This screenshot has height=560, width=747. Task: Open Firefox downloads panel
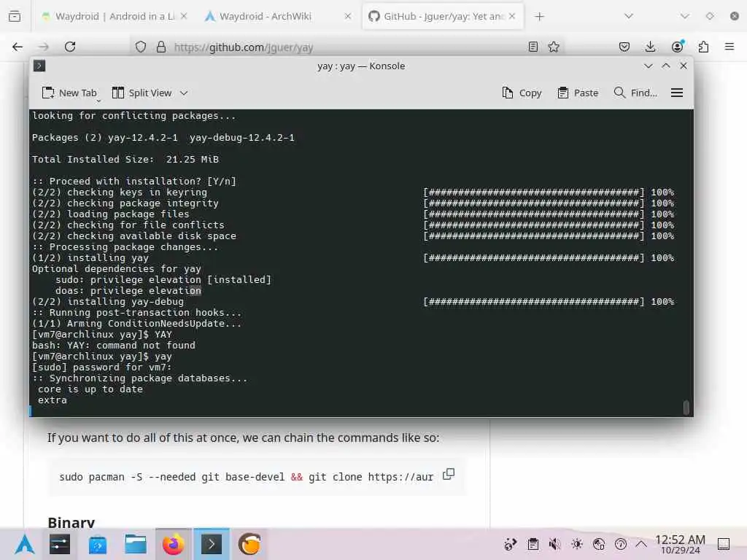pyautogui.click(x=650, y=47)
